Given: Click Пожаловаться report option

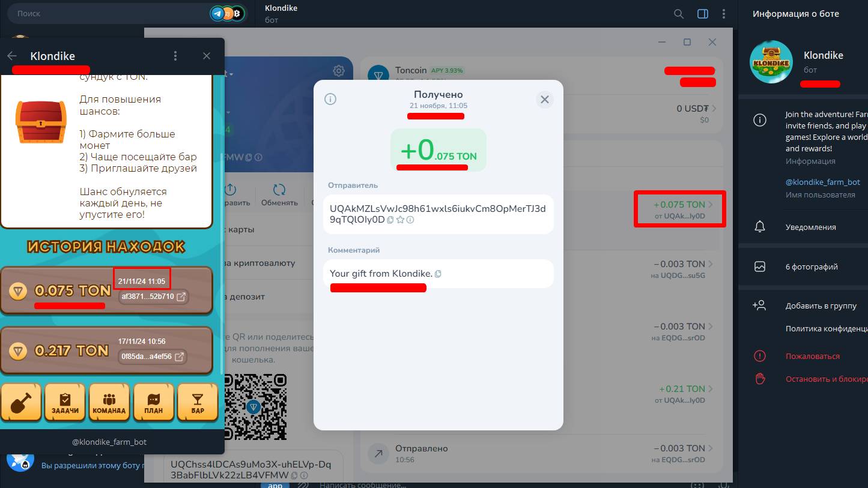Looking at the screenshot, I should click(803, 356).
